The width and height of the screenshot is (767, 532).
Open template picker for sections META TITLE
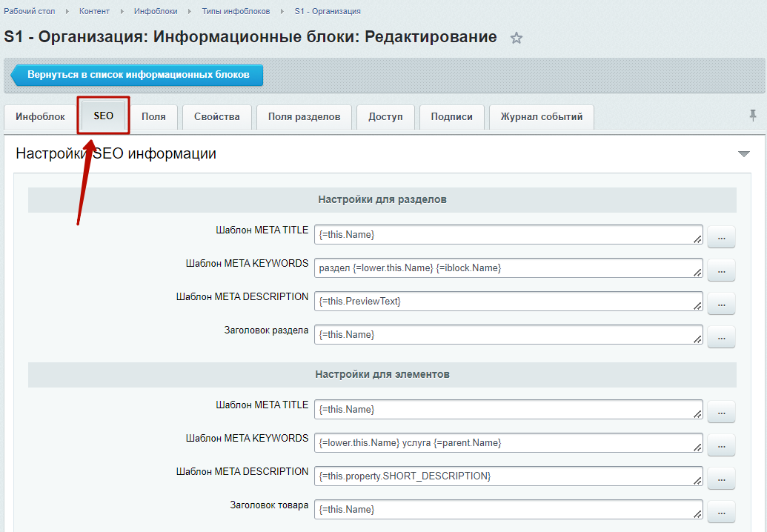pyautogui.click(x=721, y=236)
